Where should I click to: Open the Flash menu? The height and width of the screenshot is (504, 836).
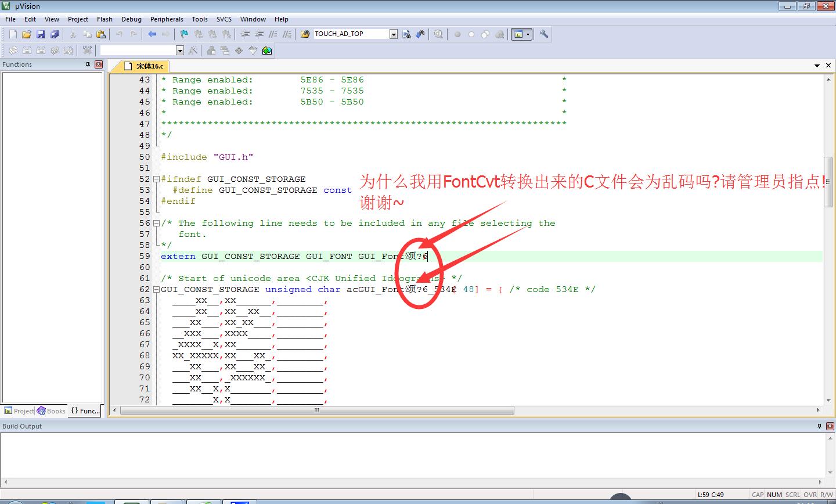pyautogui.click(x=105, y=19)
